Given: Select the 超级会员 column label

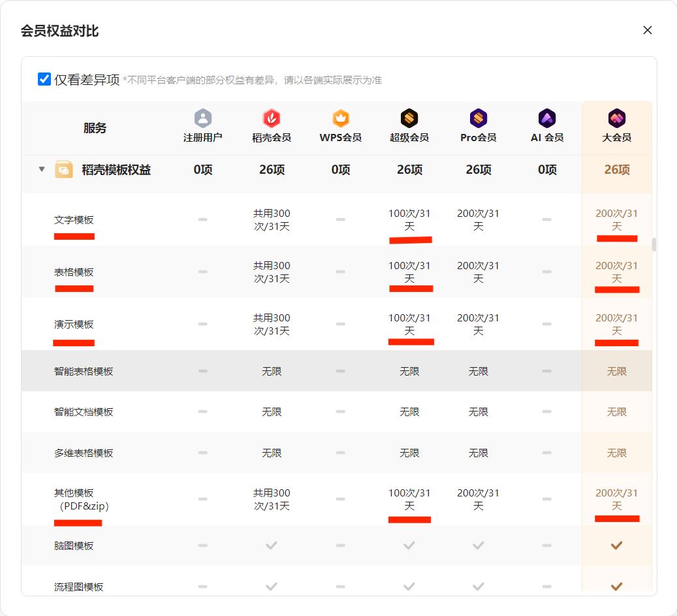Looking at the screenshot, I should click(x=409, y=138).
